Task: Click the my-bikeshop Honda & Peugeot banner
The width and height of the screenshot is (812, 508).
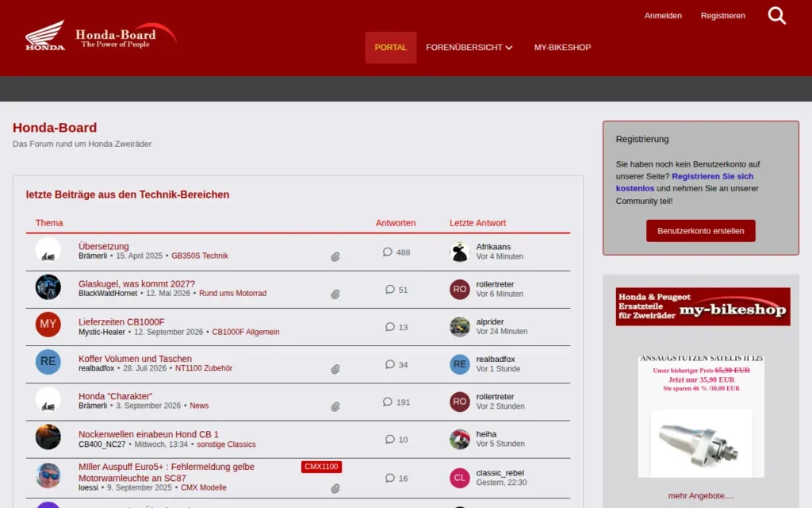Action: (x=703, y=306)
